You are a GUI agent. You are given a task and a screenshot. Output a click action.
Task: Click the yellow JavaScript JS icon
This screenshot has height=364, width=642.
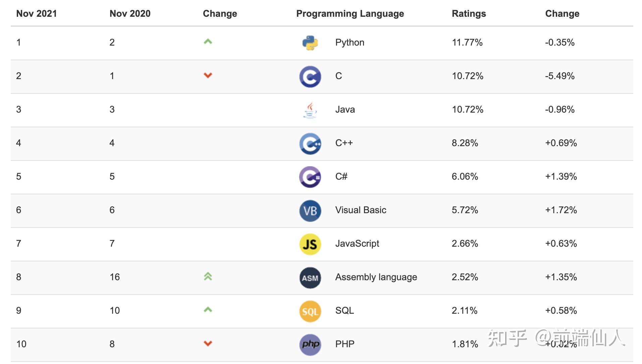point(310,244)
